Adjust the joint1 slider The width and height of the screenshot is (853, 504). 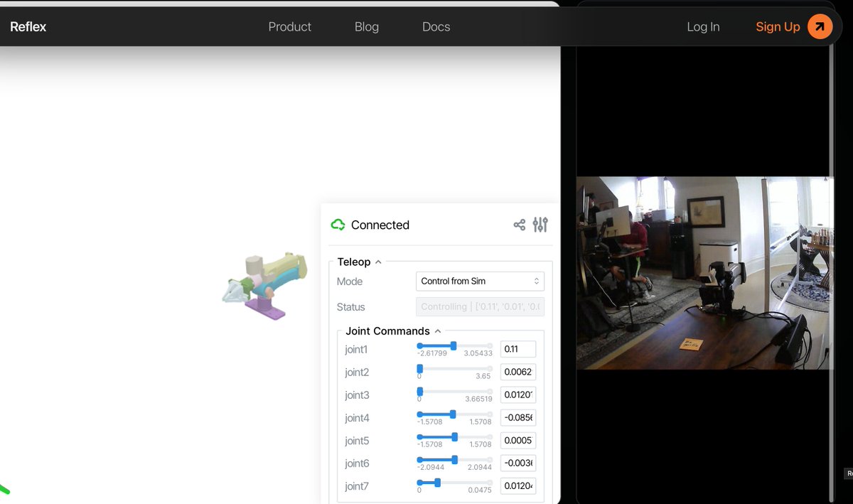[454, 345]
